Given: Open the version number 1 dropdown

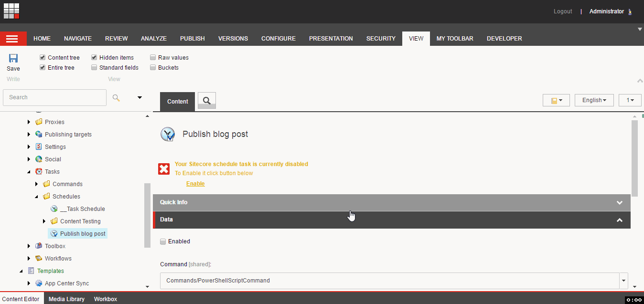Looking at the screenshot, I should pos(630,100).
